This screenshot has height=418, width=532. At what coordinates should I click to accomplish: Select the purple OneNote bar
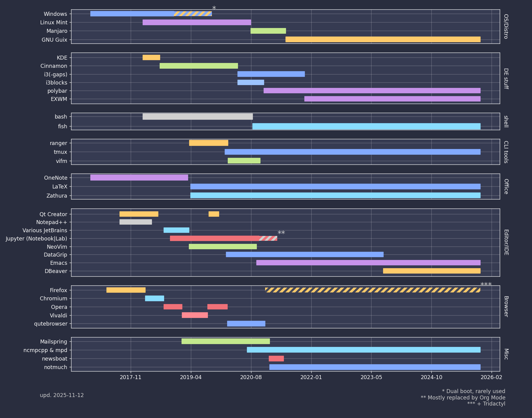coord(139,178)
